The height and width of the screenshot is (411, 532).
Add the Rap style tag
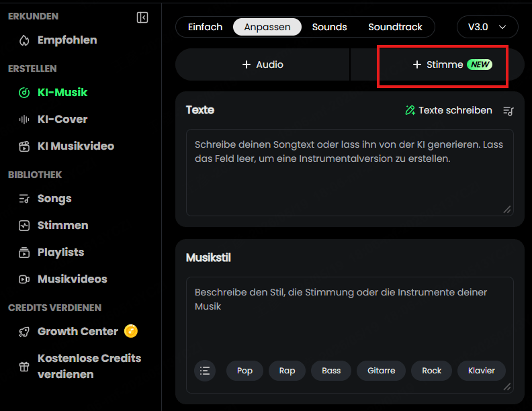pos(287,371)
